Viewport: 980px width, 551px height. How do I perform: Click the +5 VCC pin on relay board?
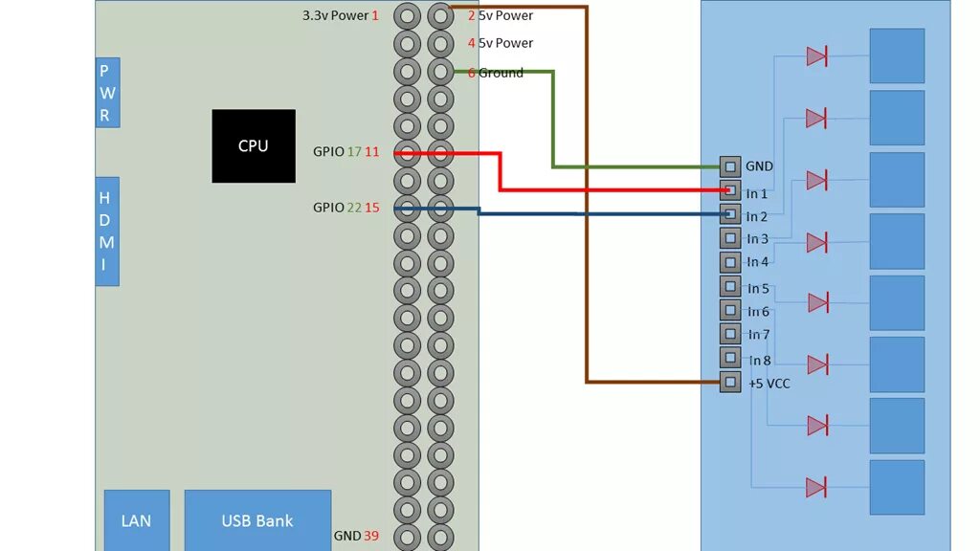pyautogui.click(x=730, y=383)
